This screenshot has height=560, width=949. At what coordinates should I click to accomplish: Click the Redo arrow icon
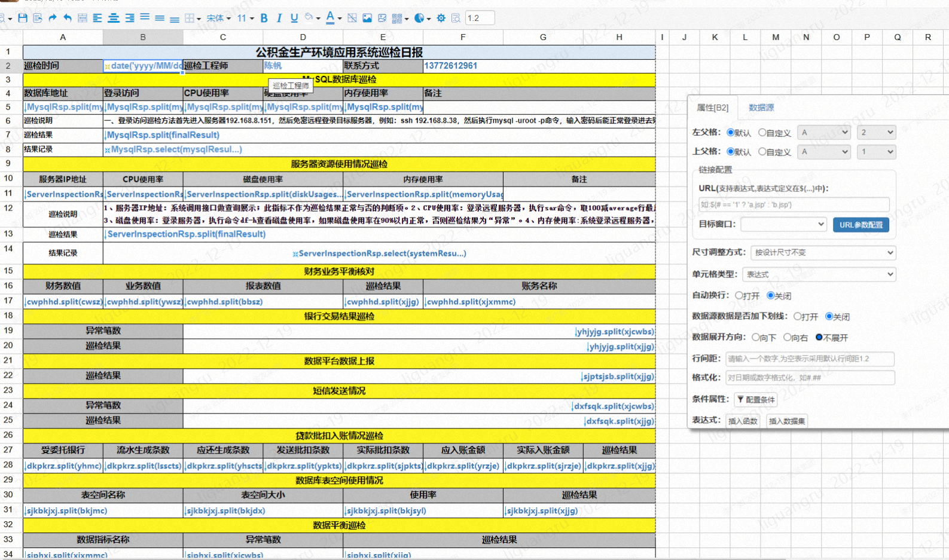[x=53, y=18]
